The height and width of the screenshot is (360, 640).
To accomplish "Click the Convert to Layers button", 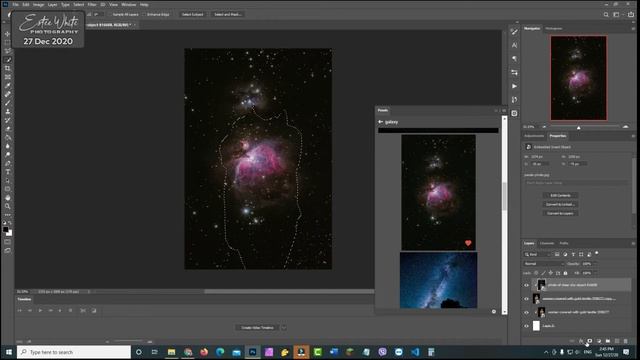I will coord(560,213).
